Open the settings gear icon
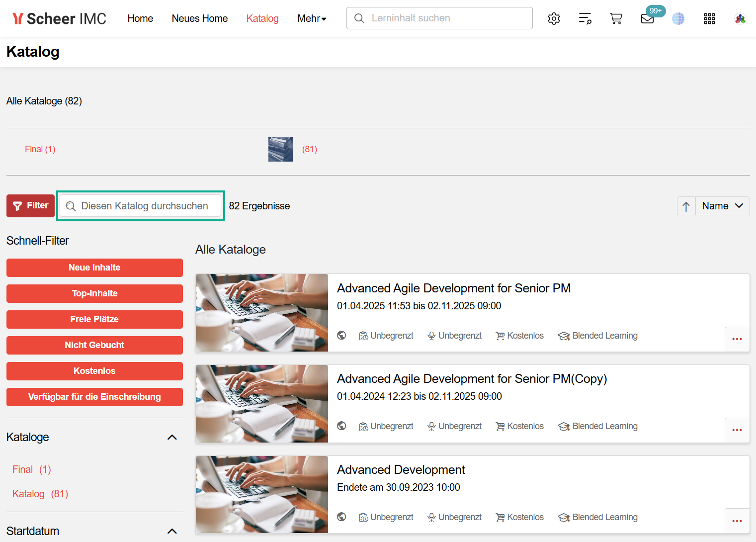 click(x=554, y=19)
